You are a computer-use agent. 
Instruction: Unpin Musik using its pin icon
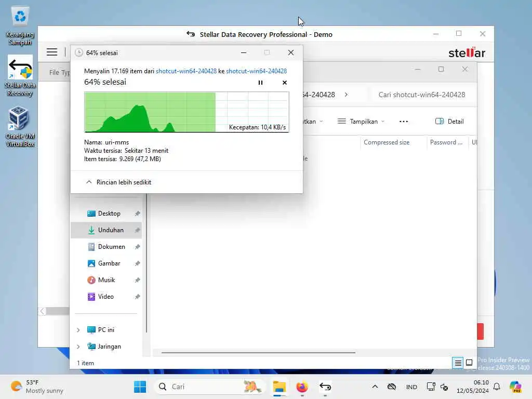137,280
